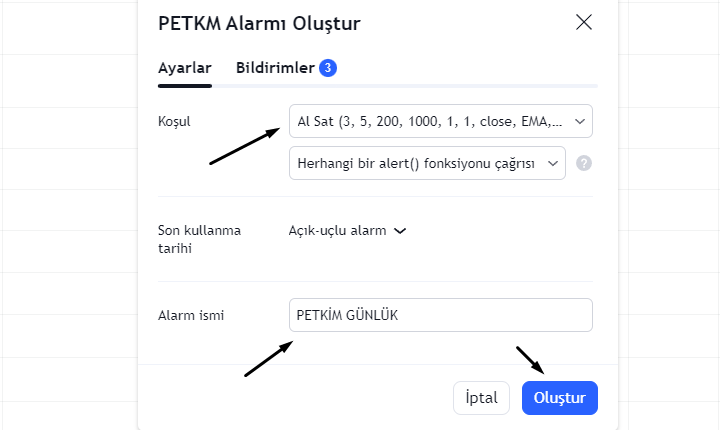Close the PETKM alarm dialog

584,22
